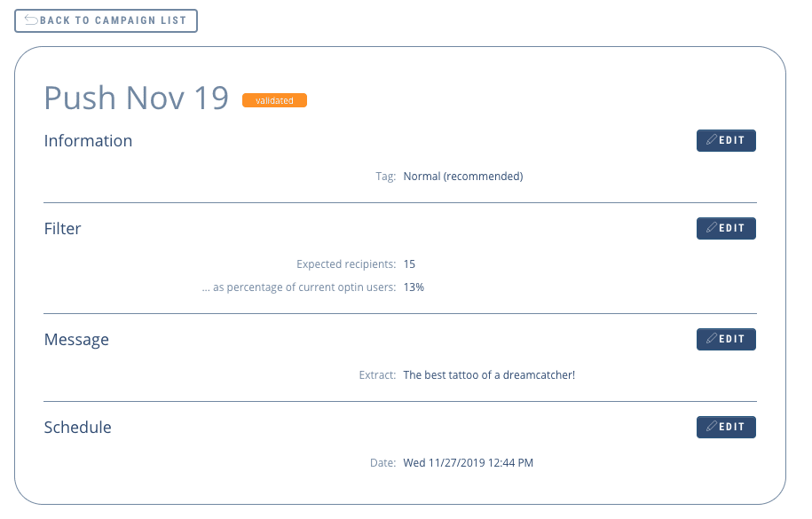This screenshot has width=812, height=519.
Task: Click the back arrow icon
Action: point(31,20)
